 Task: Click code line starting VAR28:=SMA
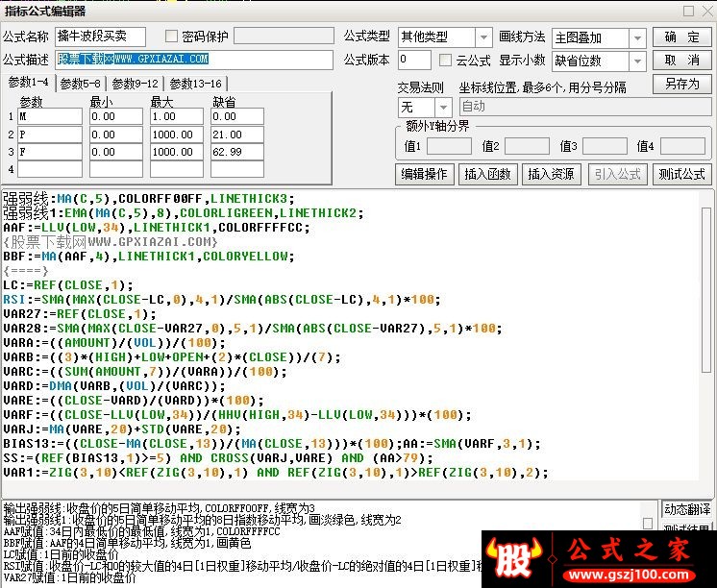[253, 329]
